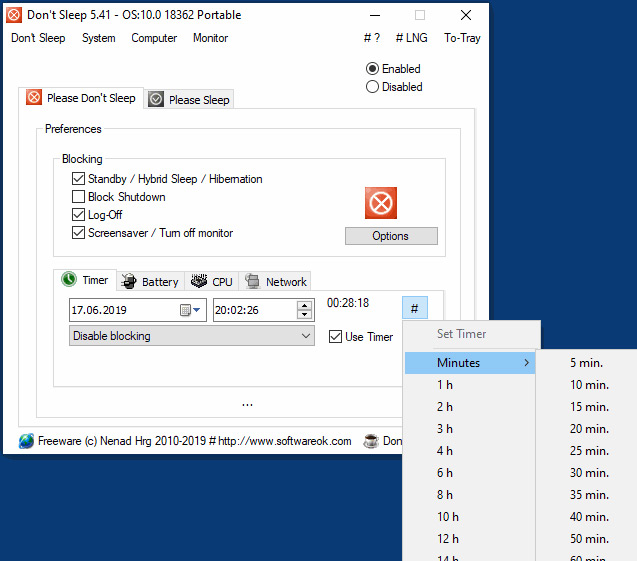Open the date picker calendar dropdown
The image size is (637, 561).
tap(190, 310)
